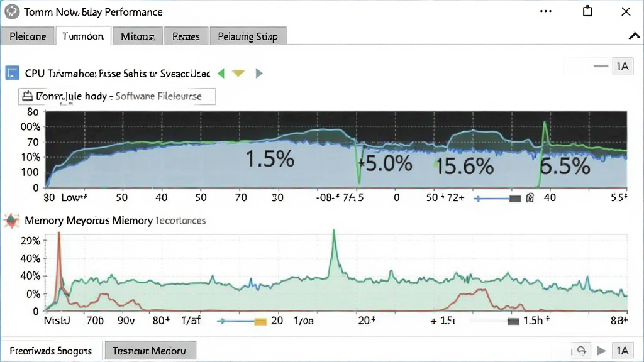Click the blue CPU section icon

[x=13, y=73]
